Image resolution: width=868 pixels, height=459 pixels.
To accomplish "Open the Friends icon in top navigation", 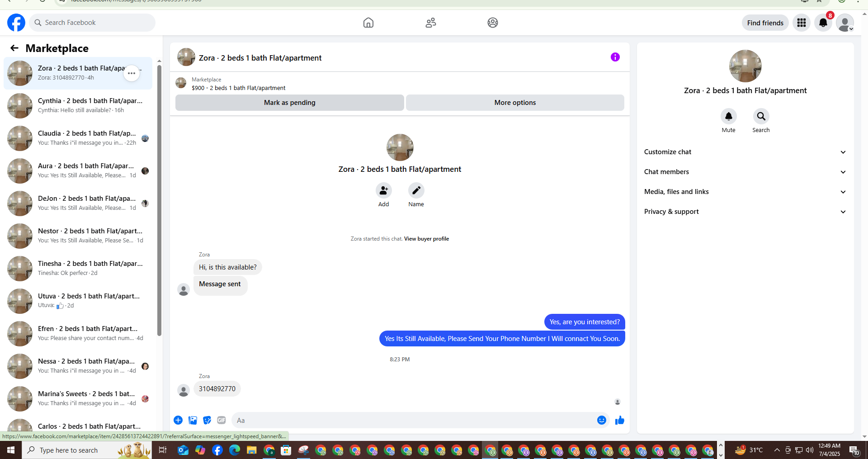I will tap(431, 23).
